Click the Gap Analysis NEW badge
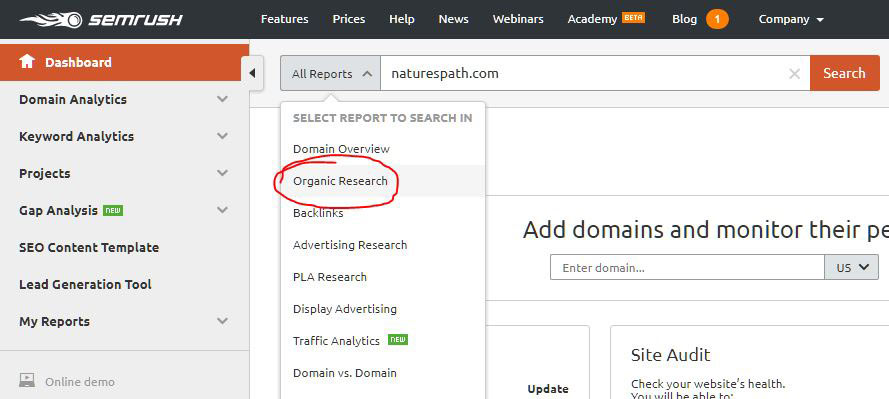Screen dimensions: 889x399 click(x=113, y=210)
